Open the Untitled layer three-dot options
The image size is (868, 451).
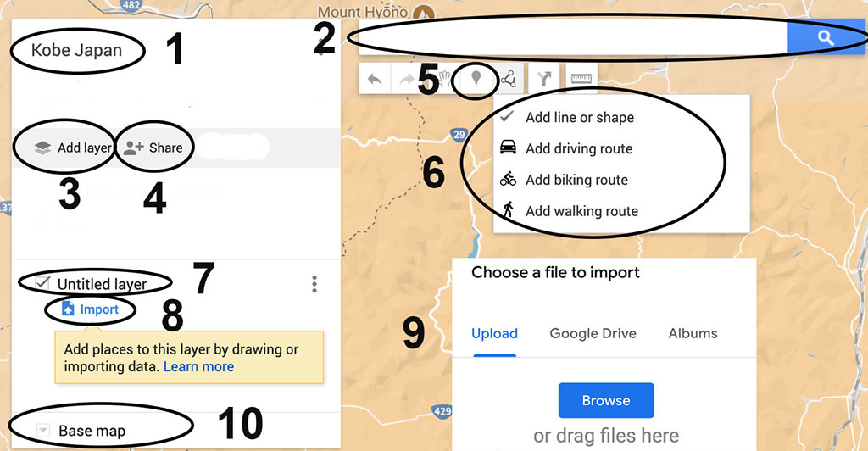coord(314,284)
